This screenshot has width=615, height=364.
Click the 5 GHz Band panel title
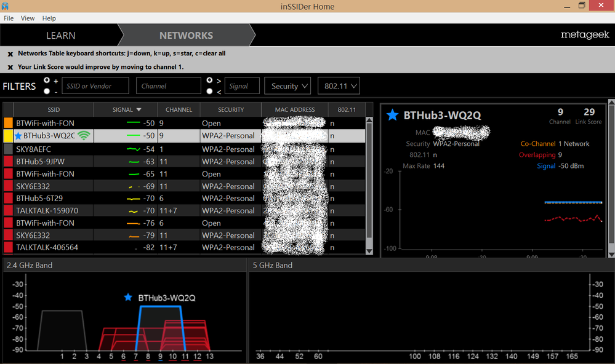[272, 265]
